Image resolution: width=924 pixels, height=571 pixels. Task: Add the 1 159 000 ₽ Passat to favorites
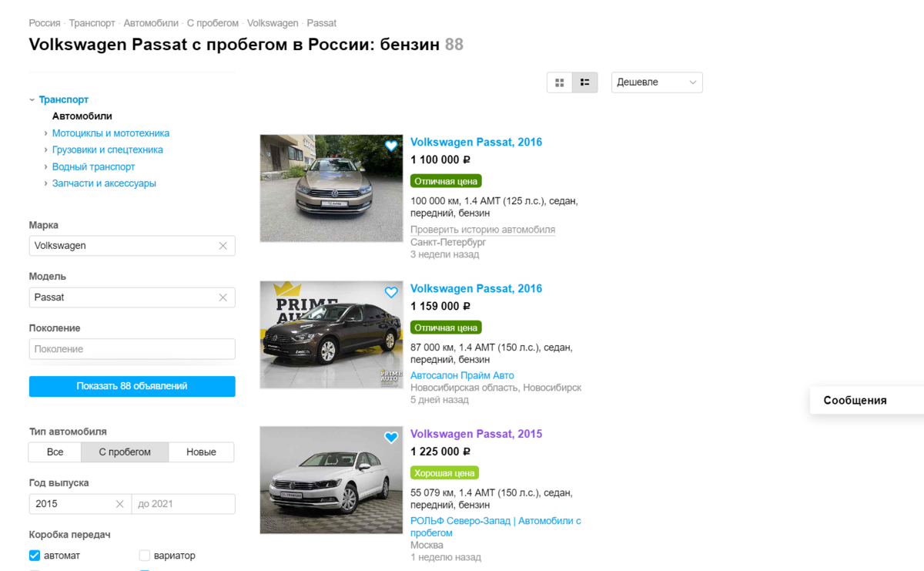pyautogui.click(x=391, y=292)
